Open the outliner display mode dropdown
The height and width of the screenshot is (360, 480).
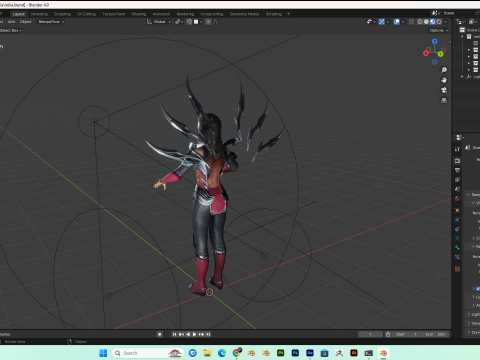click(461, 22)
